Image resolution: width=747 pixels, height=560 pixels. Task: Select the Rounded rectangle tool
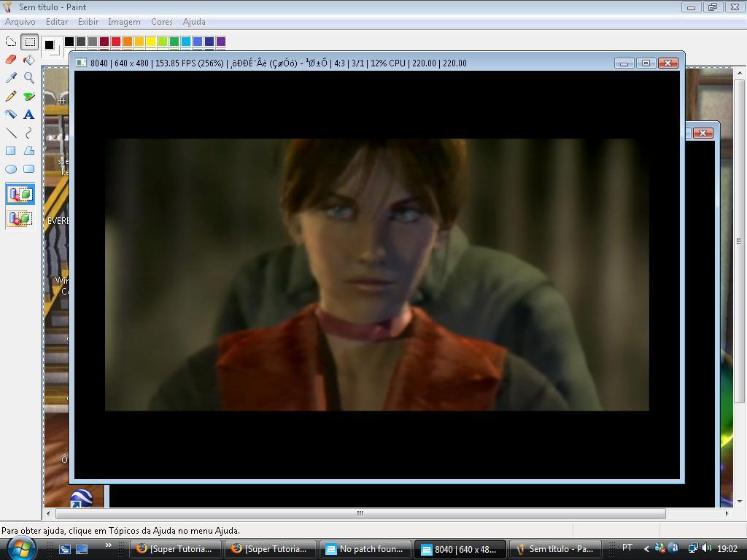click(29, 168)
